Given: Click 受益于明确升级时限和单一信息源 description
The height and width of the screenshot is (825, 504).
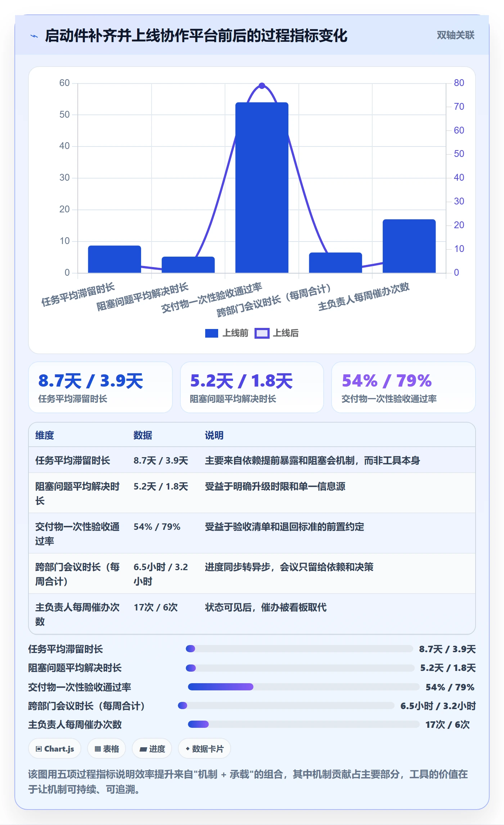Looking at the screenshot, I should (x=275, y=486).
